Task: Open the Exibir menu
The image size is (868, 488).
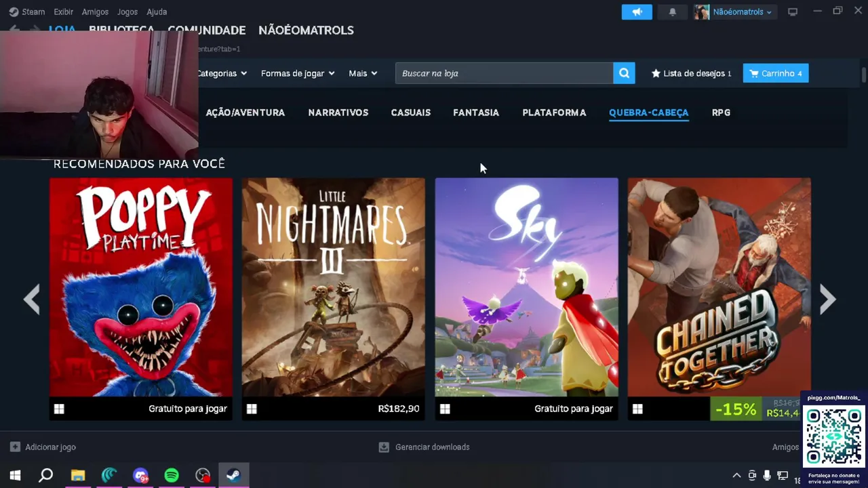Action: 63,12
